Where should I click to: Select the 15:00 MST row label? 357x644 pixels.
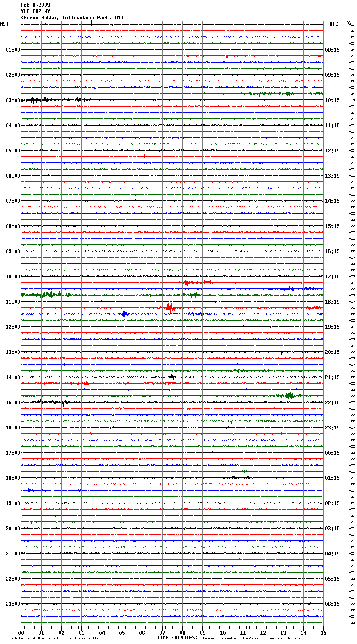pos(13,403)
